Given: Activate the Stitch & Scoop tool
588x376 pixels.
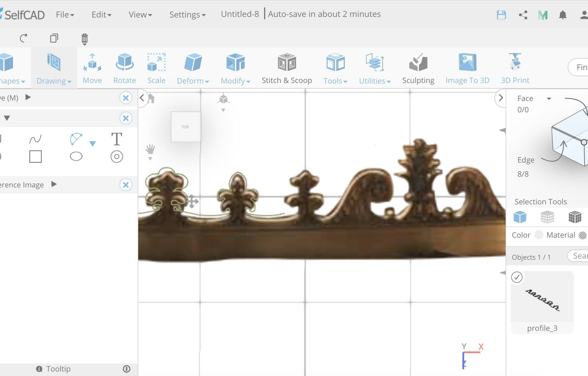Looking at the screenshot, I should [x=286, y=68].
